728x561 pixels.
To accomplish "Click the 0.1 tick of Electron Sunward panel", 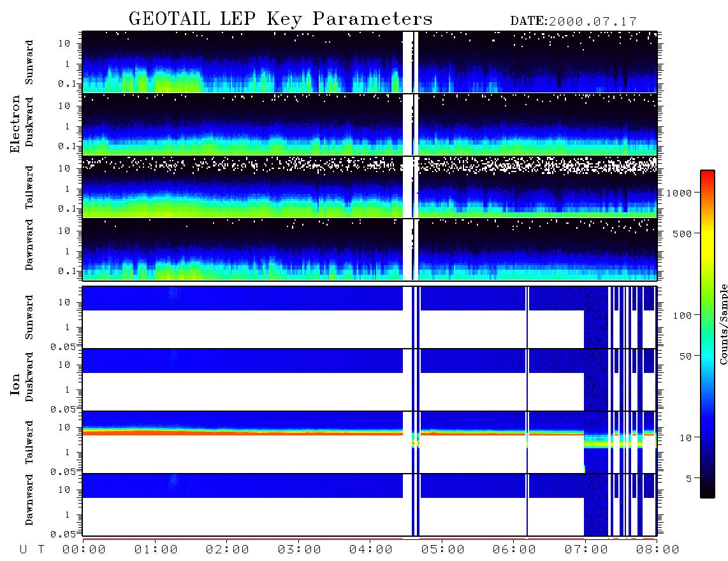I will tap(66, 84).
